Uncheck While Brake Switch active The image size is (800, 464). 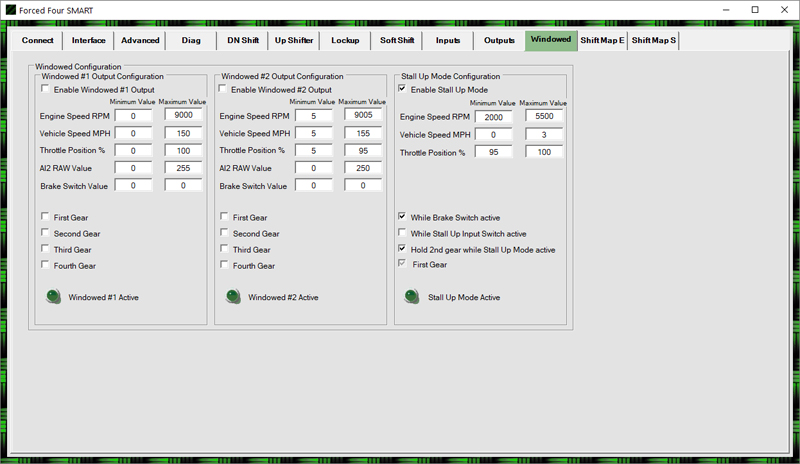click(x=402, y=216)
